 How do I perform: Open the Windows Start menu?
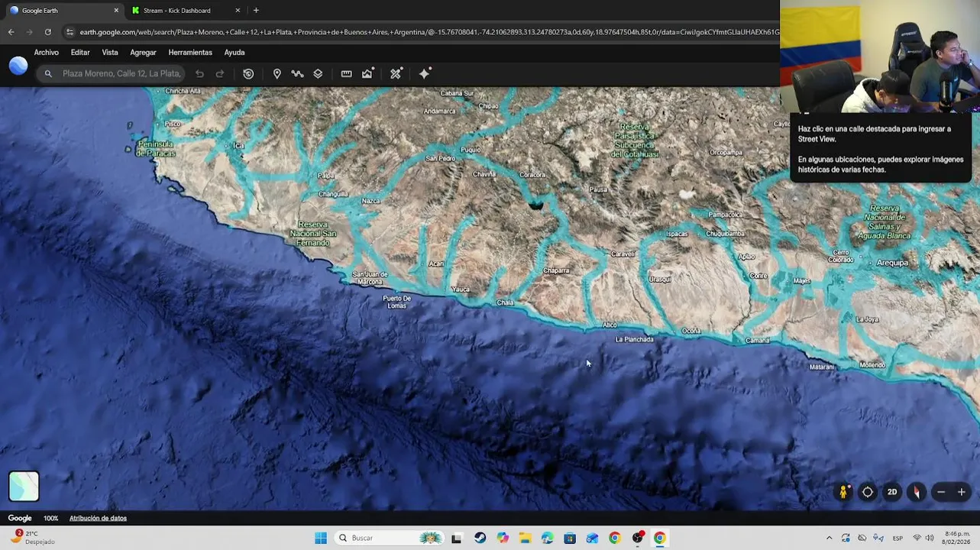(x=321, y=538)
